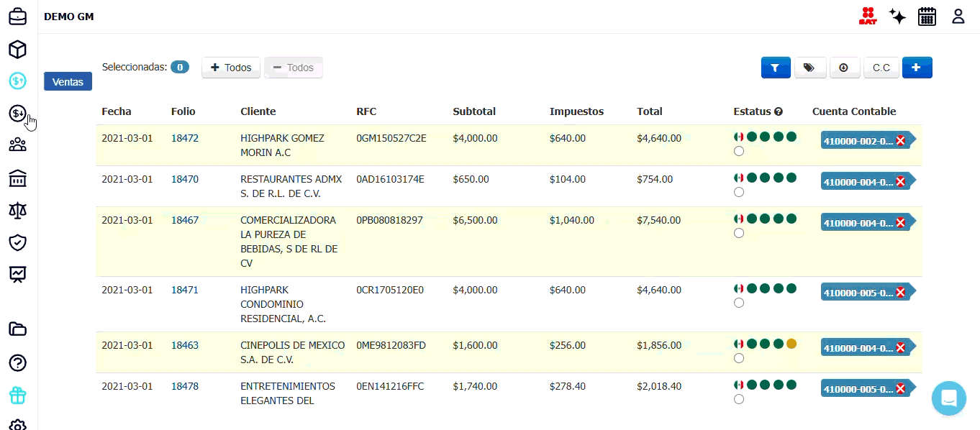Image resolution: width=980 pixels, height=430 pixels.
Task: Click the Folio column header
Action: point(183,111)
